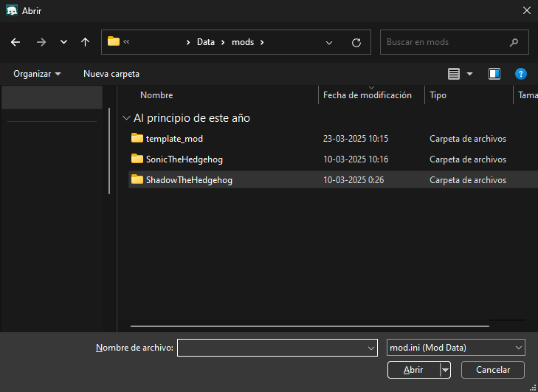Viewport: 538px width, 392px height.
Task: Click the horizontal scrollbar in file list
Action: [309, 325]
